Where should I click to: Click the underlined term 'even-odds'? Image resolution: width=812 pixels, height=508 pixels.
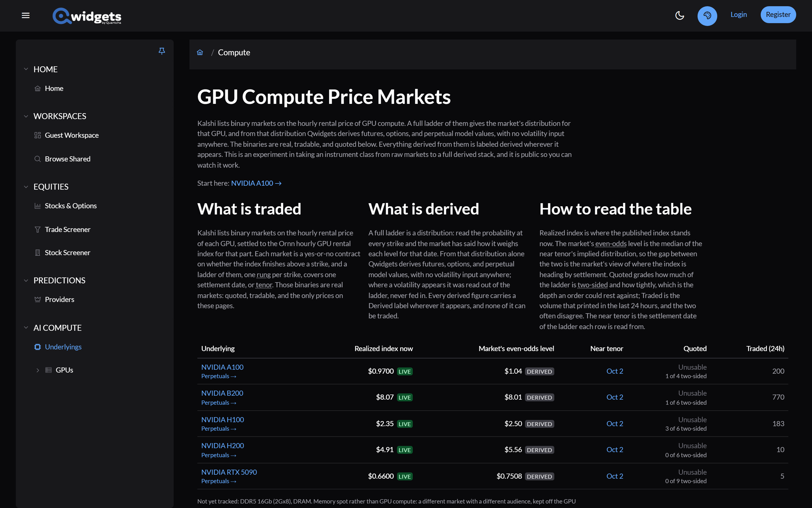pos(611,244)
